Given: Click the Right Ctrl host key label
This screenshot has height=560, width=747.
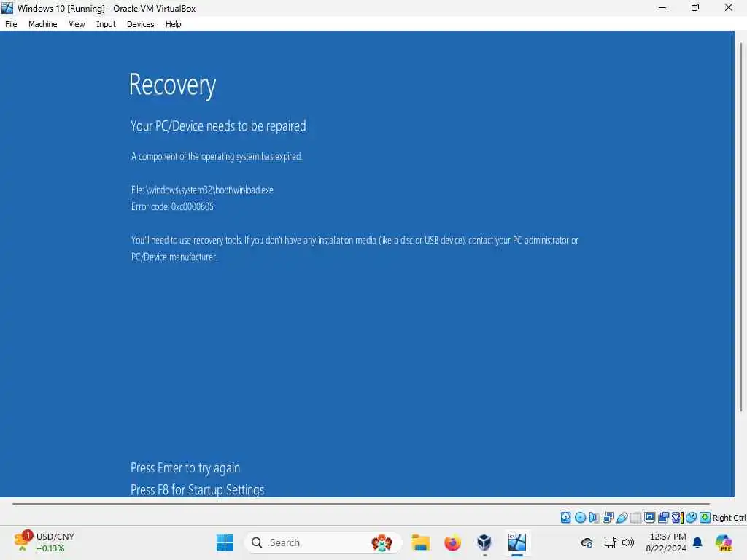Looking at the screenshot, I should point(729,518).
